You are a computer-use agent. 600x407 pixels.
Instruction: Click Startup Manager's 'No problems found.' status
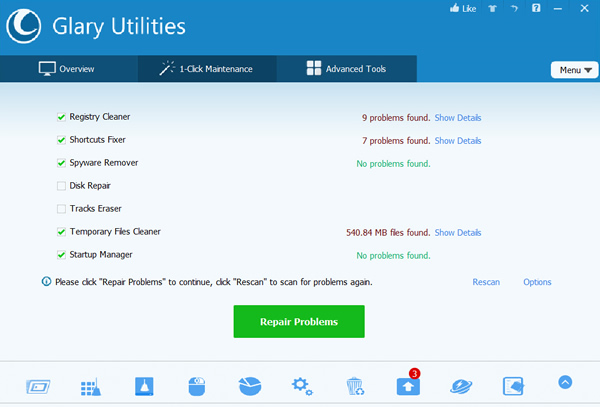point(393,256)
